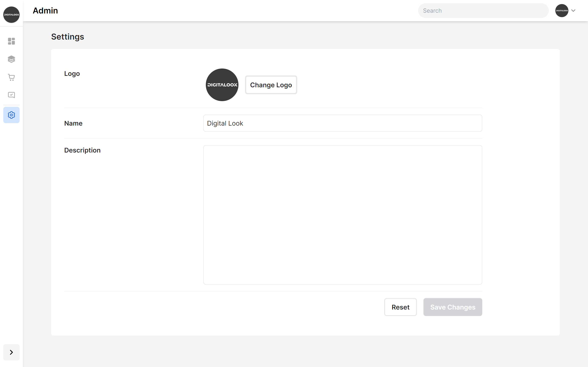Click the Admin title in header
588x367 pixels.
point(45,11)
